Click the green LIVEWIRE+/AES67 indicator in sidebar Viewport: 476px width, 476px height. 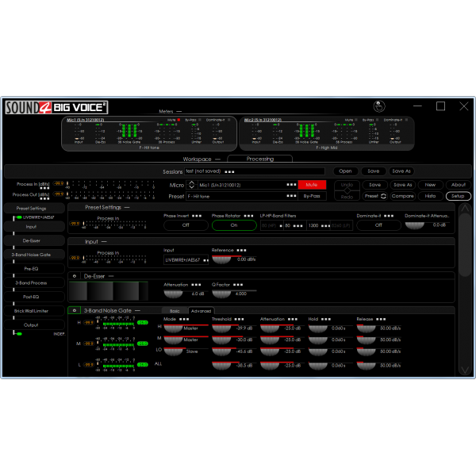coord(19,217)
